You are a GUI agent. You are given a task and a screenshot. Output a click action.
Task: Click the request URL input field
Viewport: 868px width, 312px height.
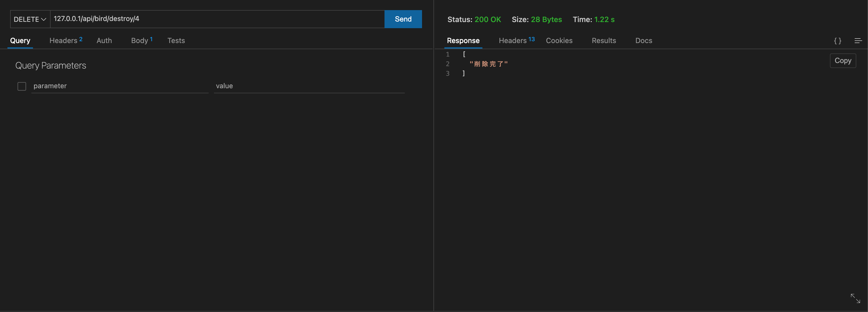[217, 19]
